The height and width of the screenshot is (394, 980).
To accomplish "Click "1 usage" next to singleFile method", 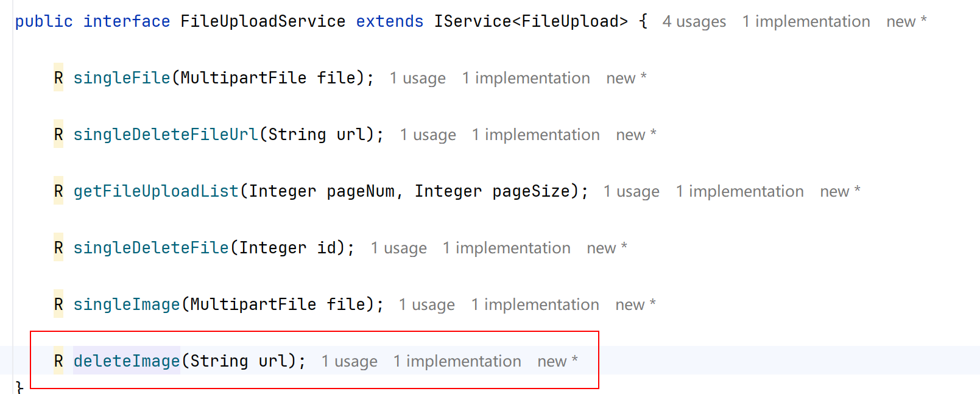I will coord(417,79).
